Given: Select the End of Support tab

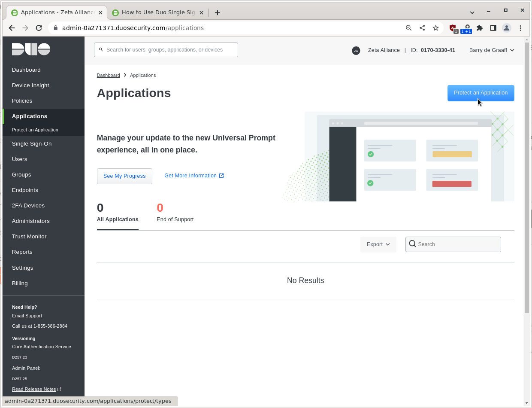Looking at the screenshot, I should click(175, 213).
